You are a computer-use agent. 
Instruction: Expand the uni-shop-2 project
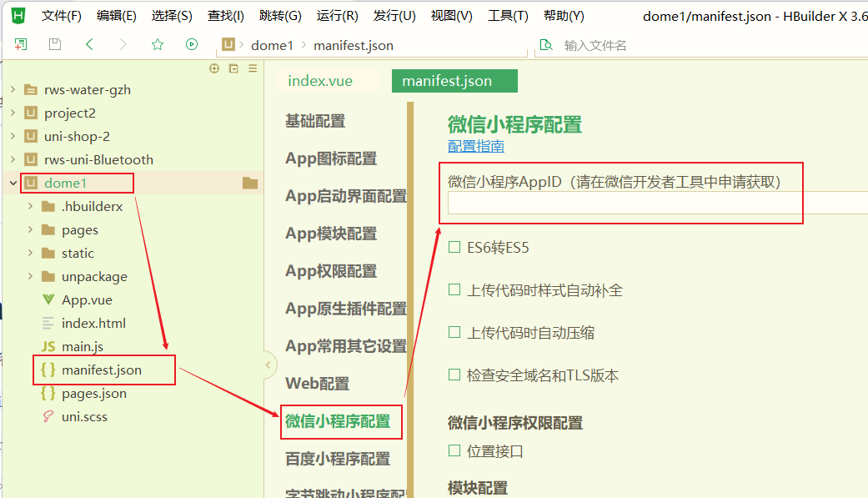pos(13,136)
